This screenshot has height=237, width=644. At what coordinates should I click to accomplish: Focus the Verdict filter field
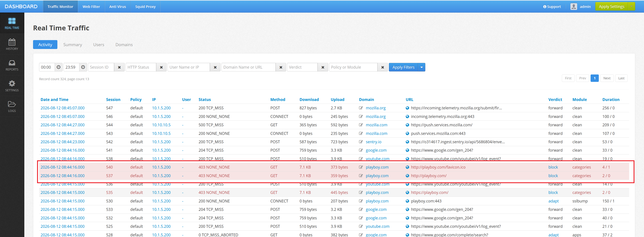(302, 67)
